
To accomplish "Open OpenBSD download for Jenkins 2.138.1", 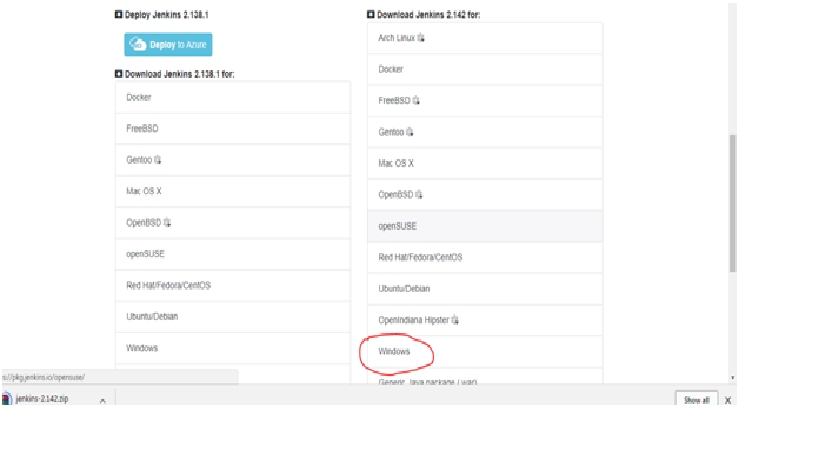I will point(233,223).
